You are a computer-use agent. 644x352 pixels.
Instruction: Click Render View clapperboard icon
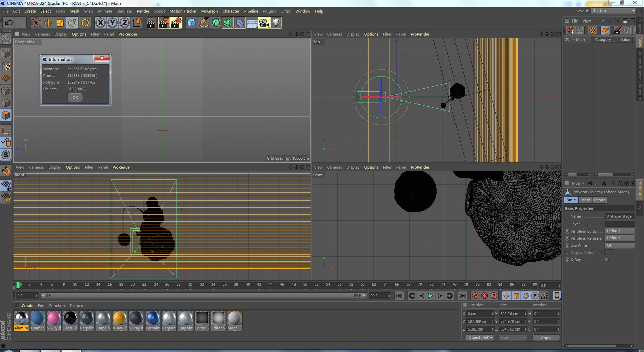(151, 23)
